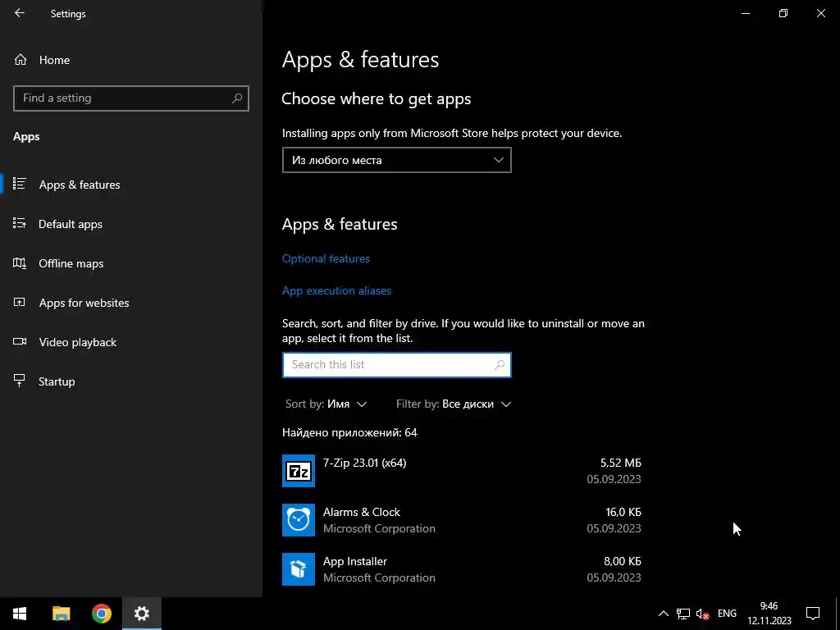The height and width of the screenshot is (630, 840).
Task: Expand the 'Из любого места' dropdown
Action: pyautogui.click(x=396, y=160)
